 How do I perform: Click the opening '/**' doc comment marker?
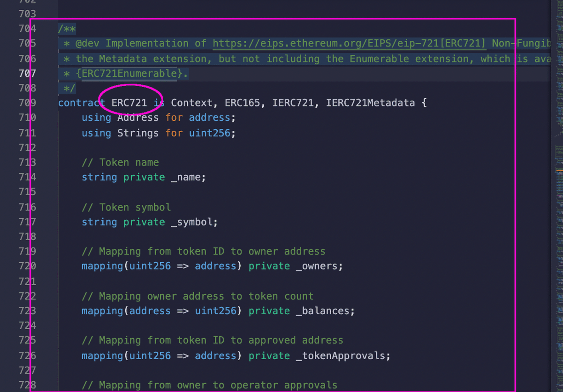tap(67, 29)
